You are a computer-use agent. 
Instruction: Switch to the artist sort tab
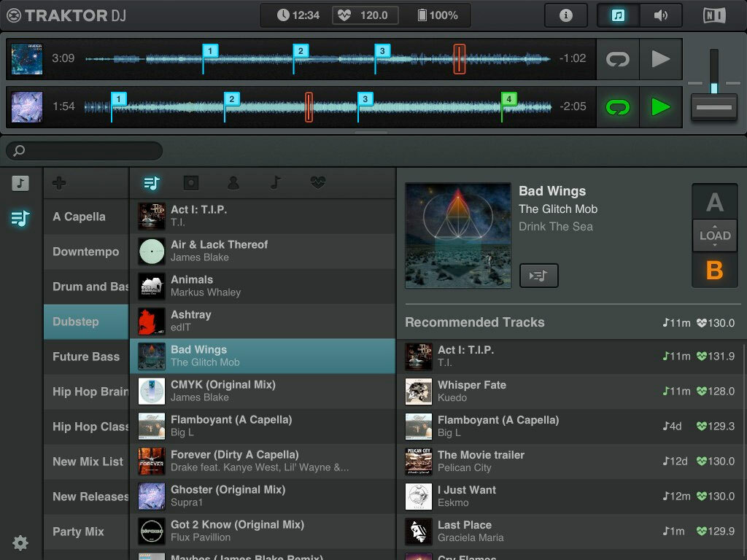point(233,183)
